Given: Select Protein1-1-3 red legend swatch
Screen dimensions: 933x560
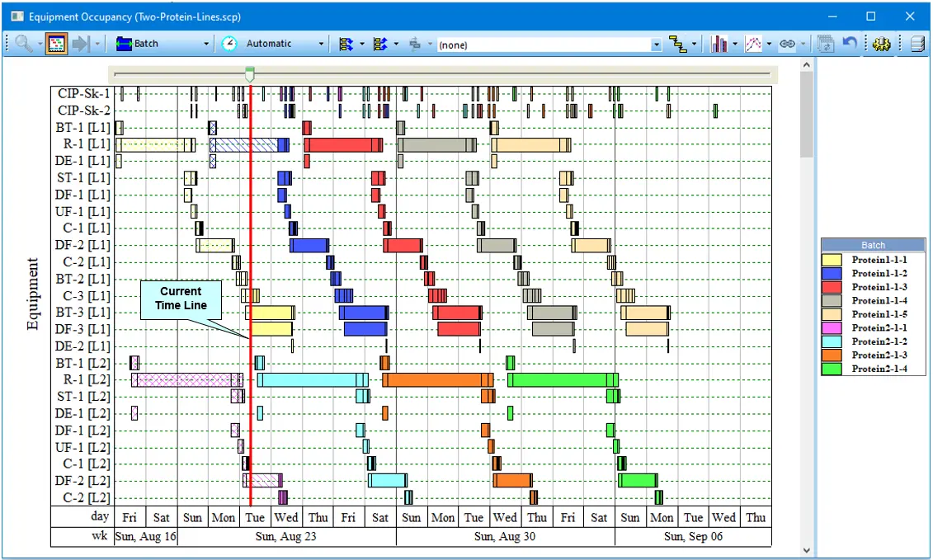Looking at the screenshot, I should [x=832, y=287].
